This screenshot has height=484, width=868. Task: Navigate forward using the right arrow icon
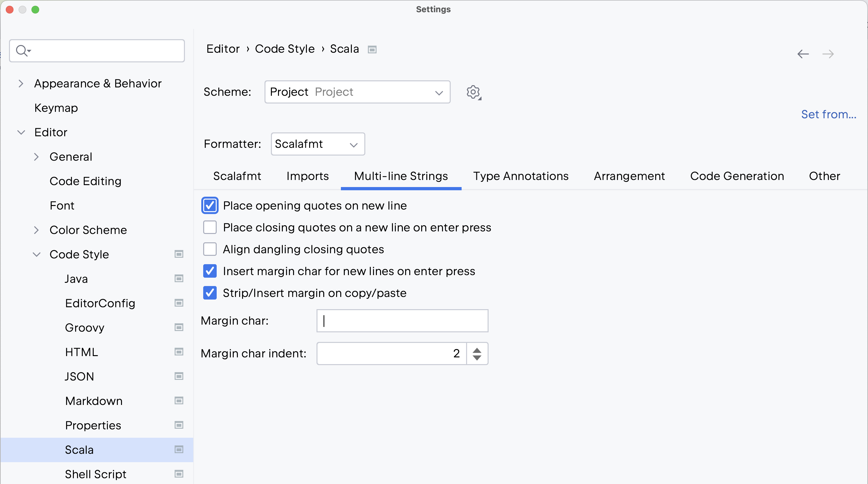(829, 54)
